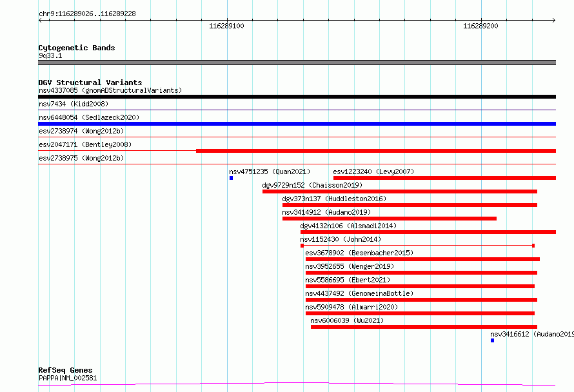
Task: Click the red esv3678902 Besenbacher2015 bar
Action: [423, 259]
